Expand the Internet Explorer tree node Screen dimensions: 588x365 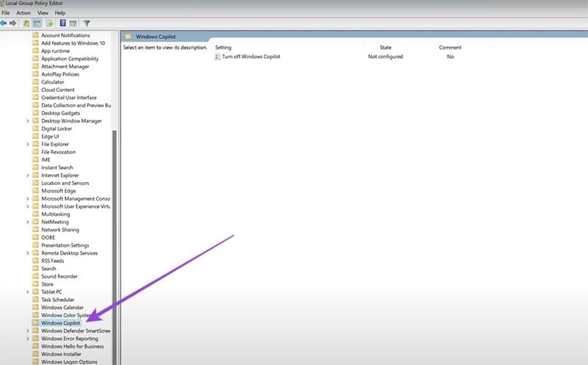[x=28, y=176]
